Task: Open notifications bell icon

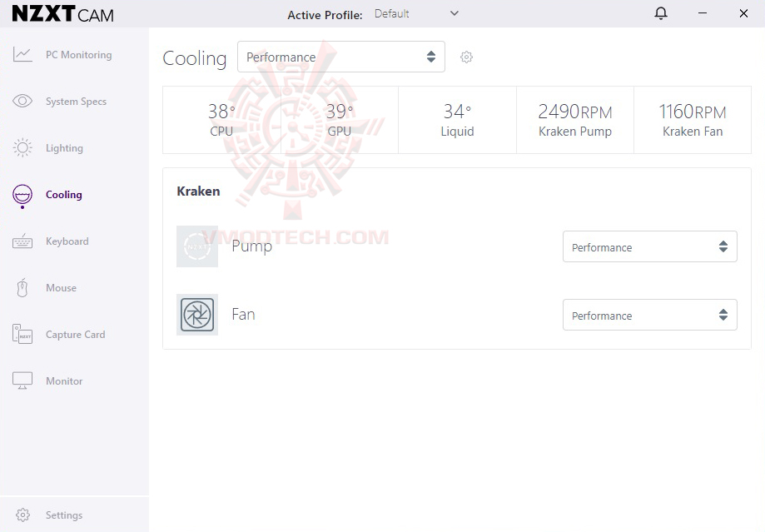Action: pos(661,13)
